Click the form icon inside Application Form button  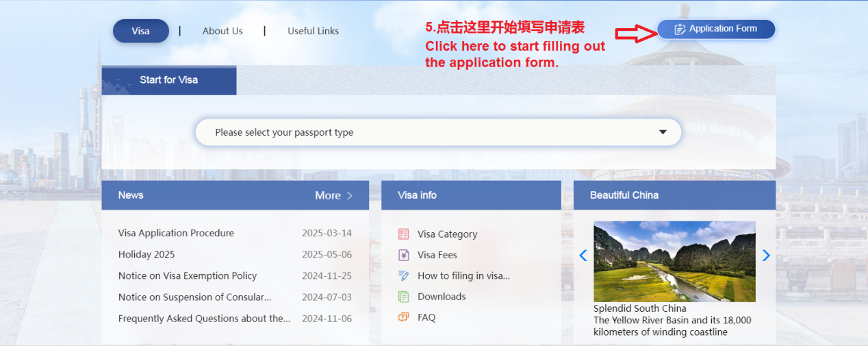(x=680, y=29)
